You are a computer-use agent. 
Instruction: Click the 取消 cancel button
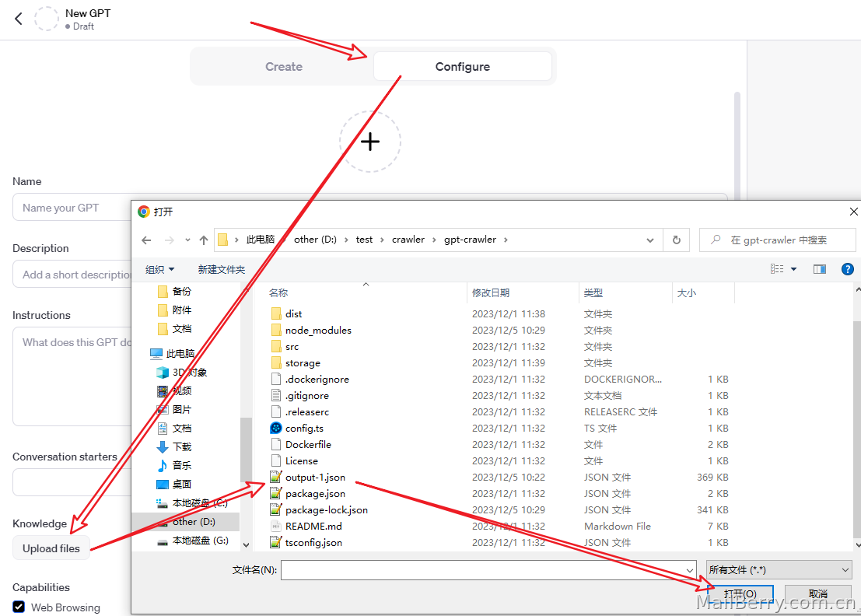coord(818,594)
